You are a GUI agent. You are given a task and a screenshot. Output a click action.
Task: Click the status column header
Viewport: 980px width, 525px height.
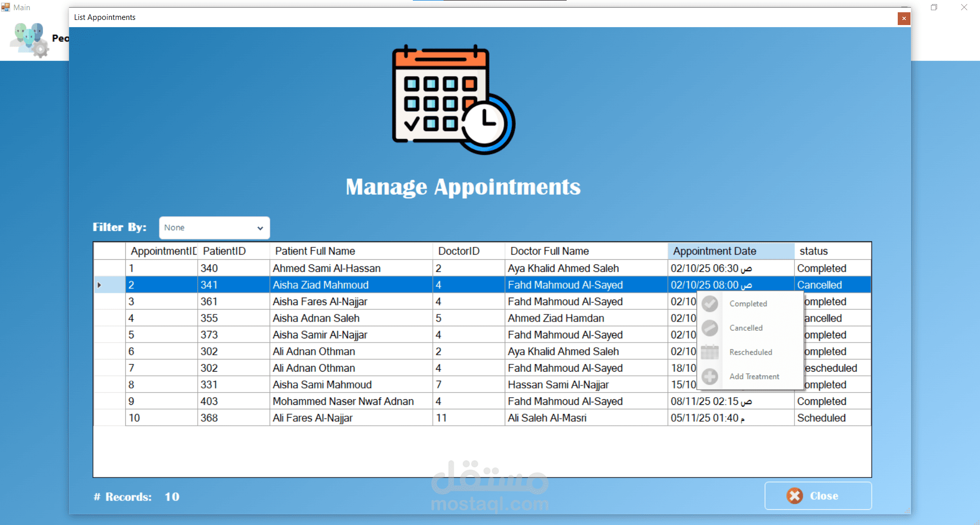pyautogui.click(x=832, y=251)
